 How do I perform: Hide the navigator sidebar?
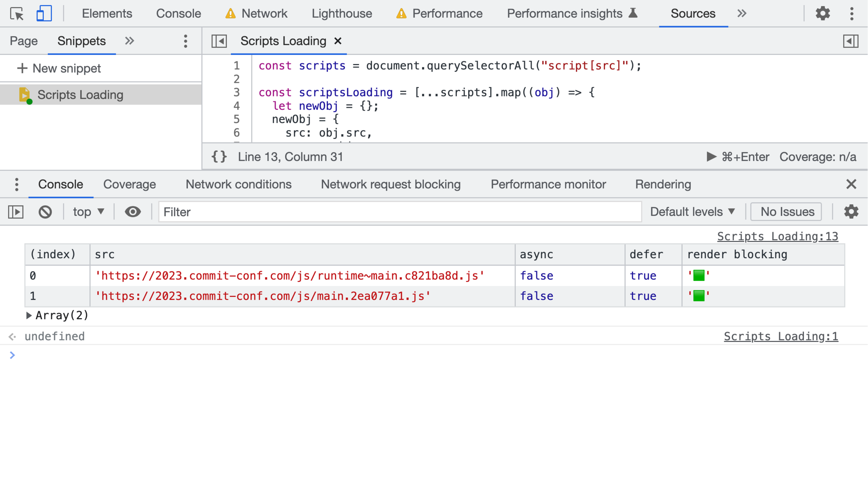[219, 41]
